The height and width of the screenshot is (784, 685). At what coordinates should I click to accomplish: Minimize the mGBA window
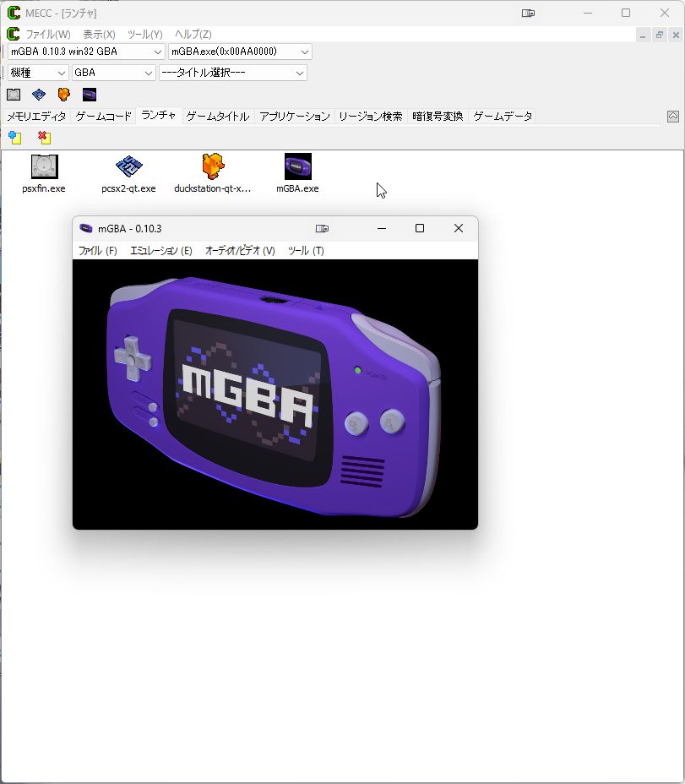(x=382, y=228)
